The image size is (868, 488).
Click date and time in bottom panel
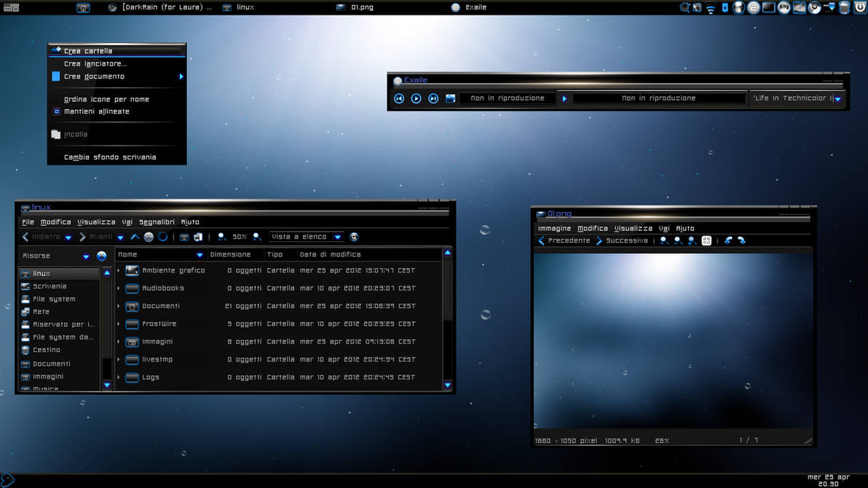(x=828, y=480)
